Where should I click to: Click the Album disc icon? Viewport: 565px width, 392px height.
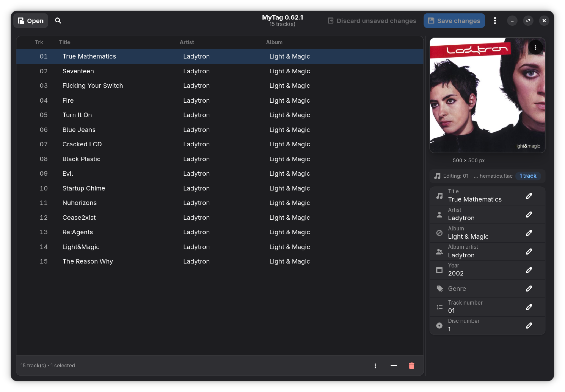coord(439,233)
